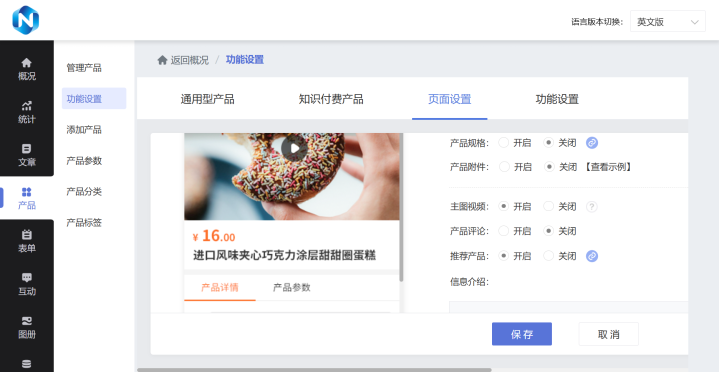Screen dimensions: 719x372
Task: Switch to the 功能设置 tab
Action: click(x=557, y=99)
